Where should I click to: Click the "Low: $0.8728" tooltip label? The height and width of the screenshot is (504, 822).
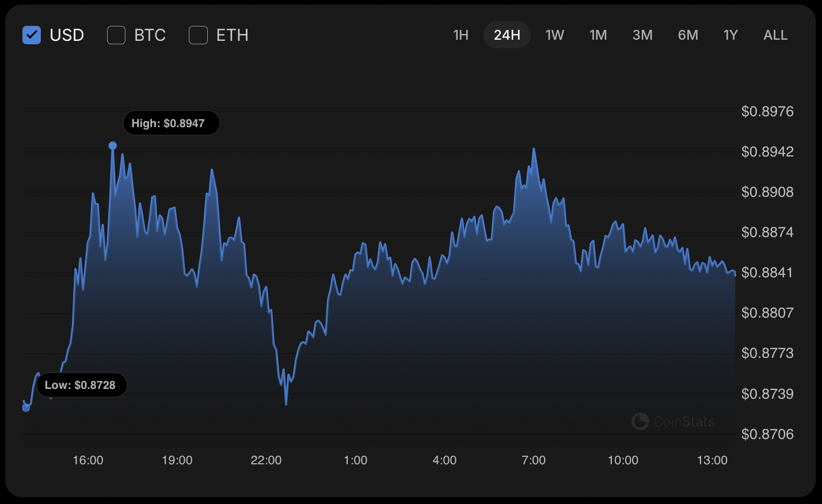click(82, 385)
